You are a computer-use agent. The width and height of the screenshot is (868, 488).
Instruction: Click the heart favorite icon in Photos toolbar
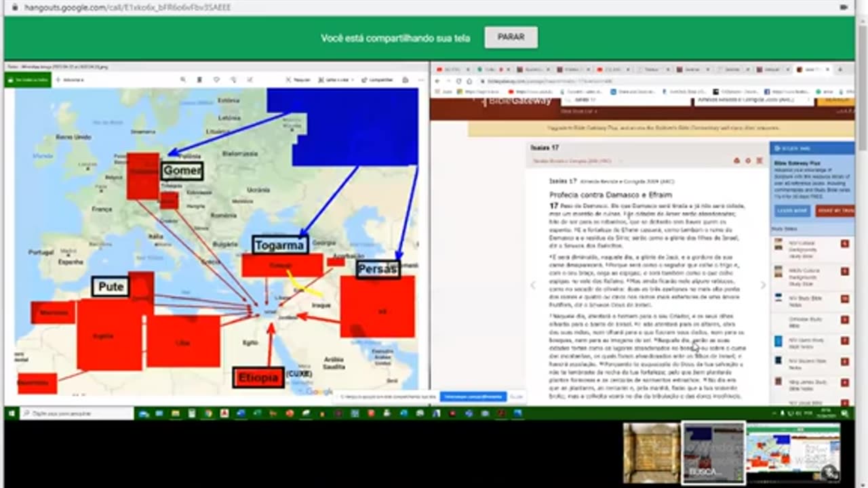[x=216, y=80]
